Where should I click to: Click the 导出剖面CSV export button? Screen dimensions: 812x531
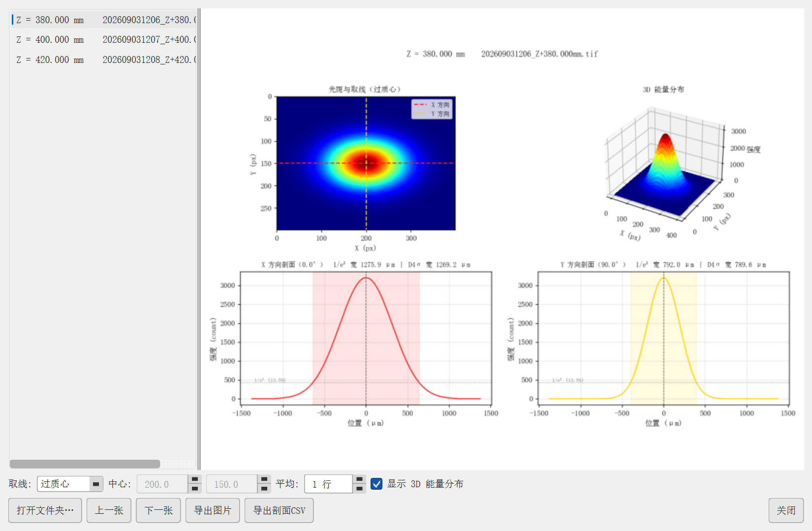pos(279,510)
